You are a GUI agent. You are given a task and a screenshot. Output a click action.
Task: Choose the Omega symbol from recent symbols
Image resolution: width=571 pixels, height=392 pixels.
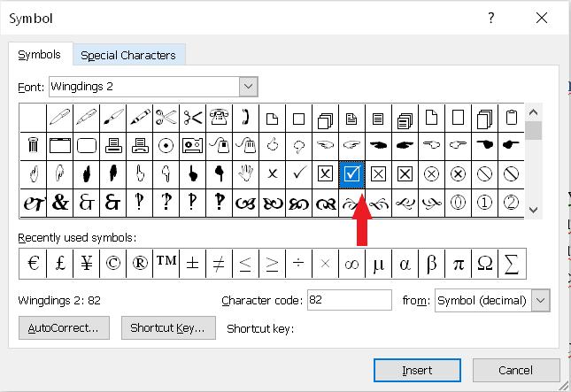pyautogui.click(x=484, y=263)
